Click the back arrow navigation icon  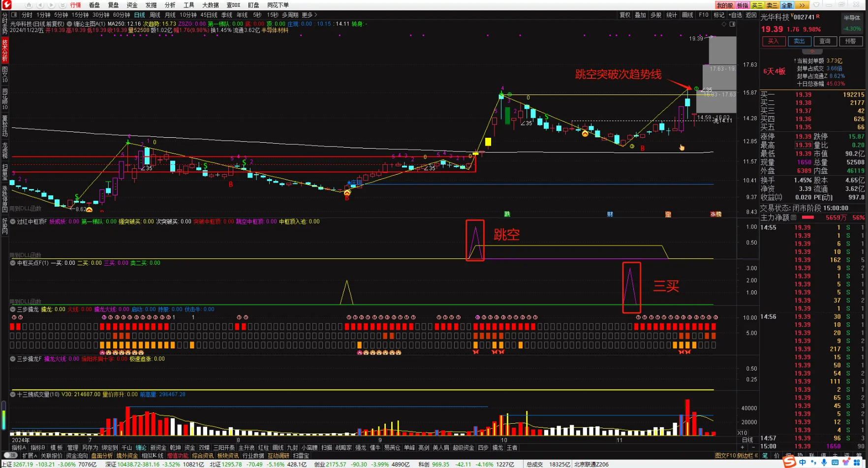(40, 5)
